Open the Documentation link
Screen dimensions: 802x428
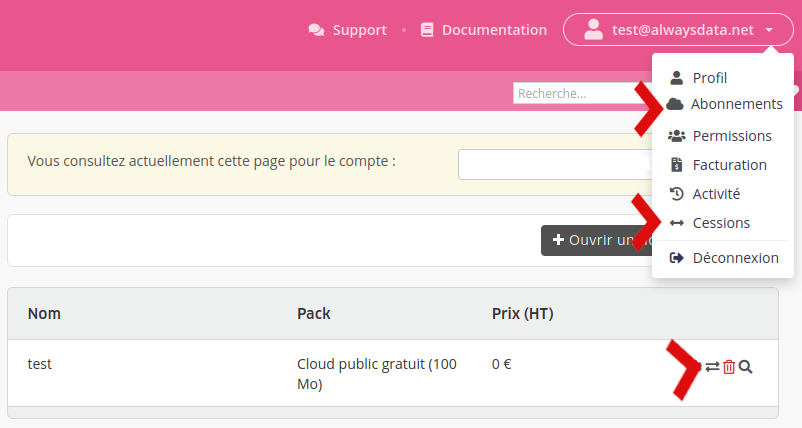(494, 30)
